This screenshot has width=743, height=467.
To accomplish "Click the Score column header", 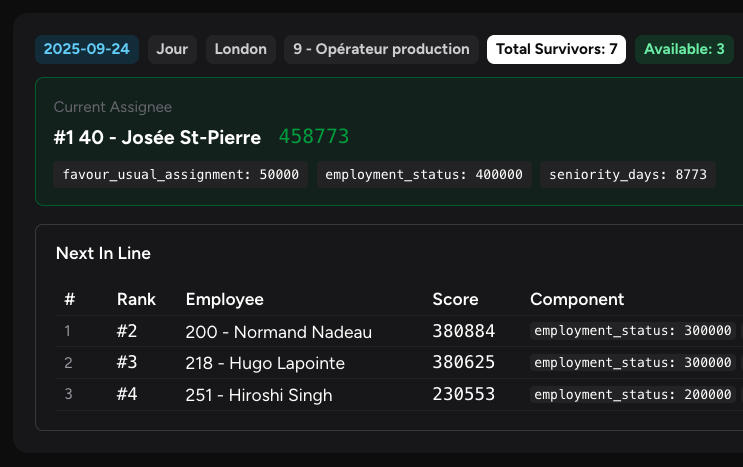I will (x=455, y=299).
